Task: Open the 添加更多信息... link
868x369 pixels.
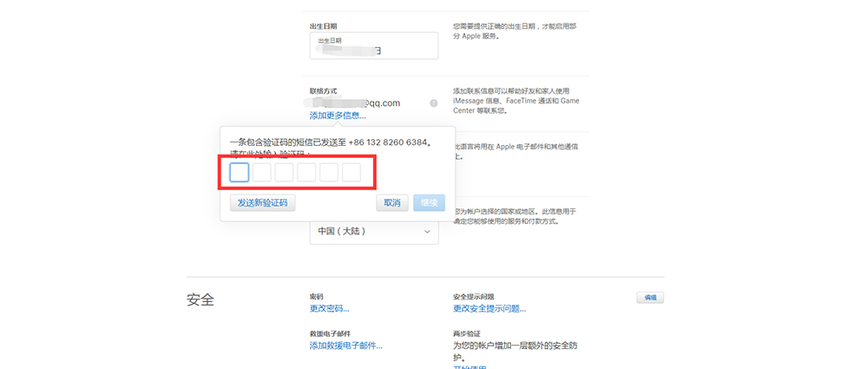Action: (338, 115)
